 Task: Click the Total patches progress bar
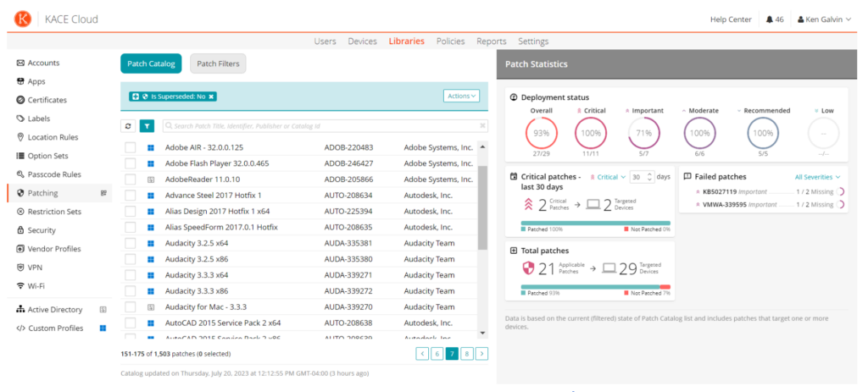[x=596, y=287]
